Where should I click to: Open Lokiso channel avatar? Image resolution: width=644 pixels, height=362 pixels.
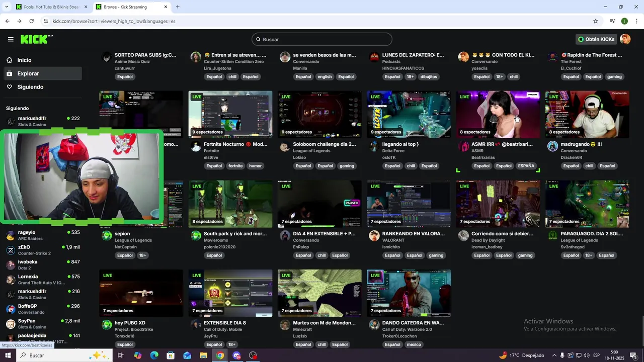point(285,146)
